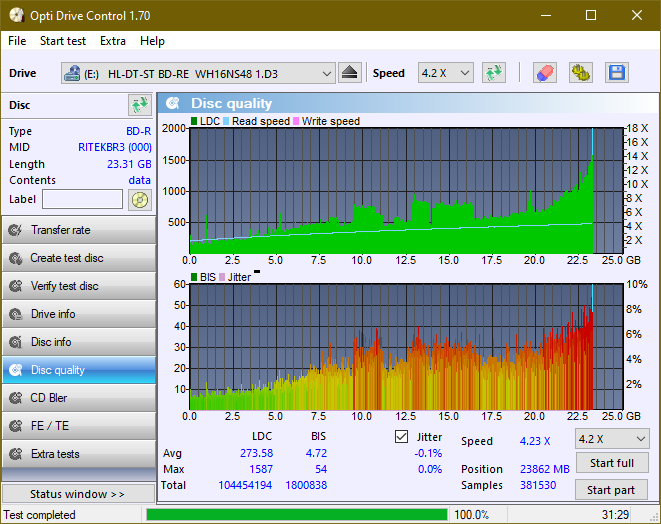661x524 pixels.
Task: Click the Status window >> button
Action: pyautogui.click(x=78, y=494)
